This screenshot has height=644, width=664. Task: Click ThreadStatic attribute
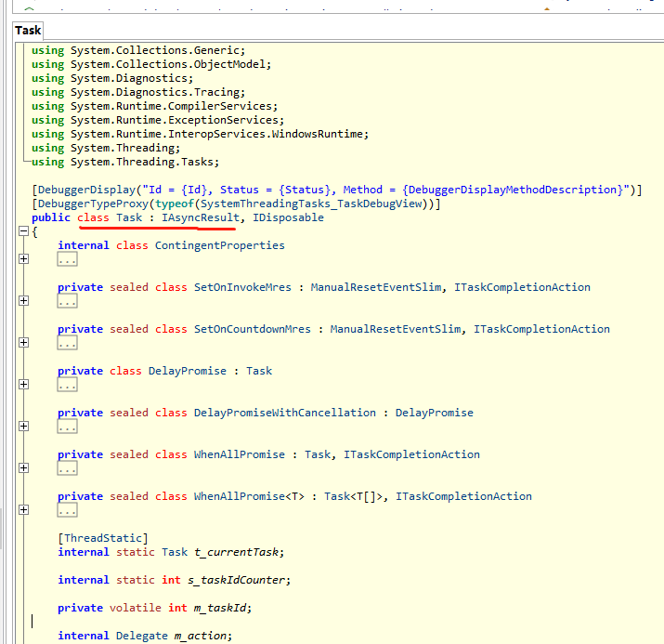click(103, 538)
